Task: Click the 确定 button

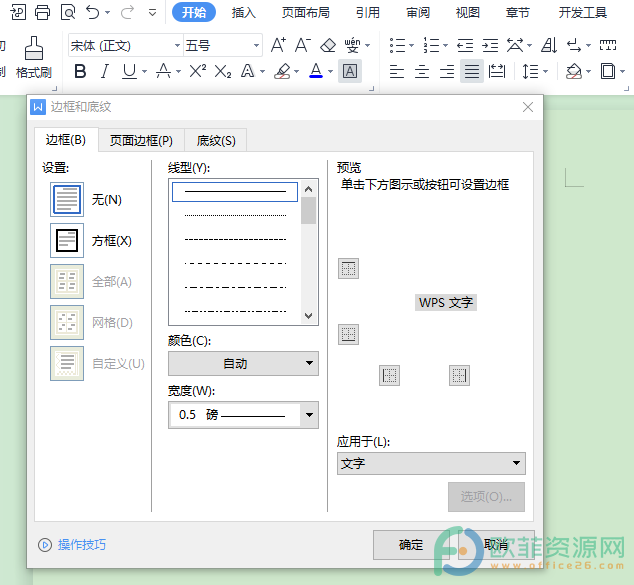Action: coord(411,545)
